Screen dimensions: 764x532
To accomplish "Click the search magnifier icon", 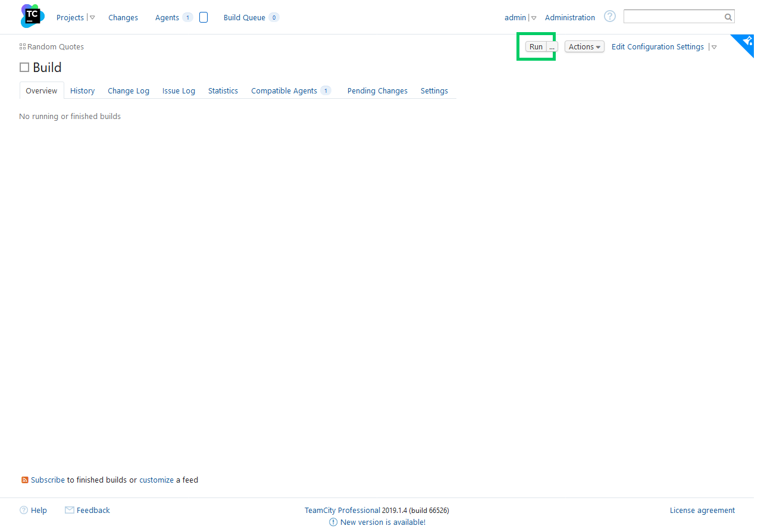I will click(x=728, y=17).
